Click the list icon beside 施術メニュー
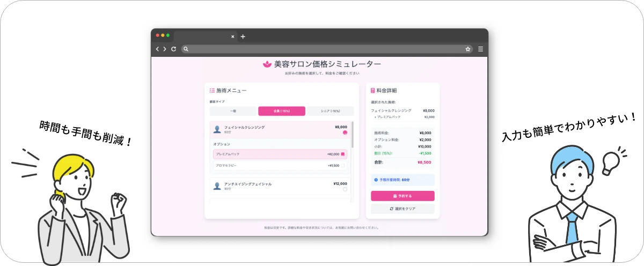Image resolution: width=644 pixels, height=266 pixels. pos(212,91)
